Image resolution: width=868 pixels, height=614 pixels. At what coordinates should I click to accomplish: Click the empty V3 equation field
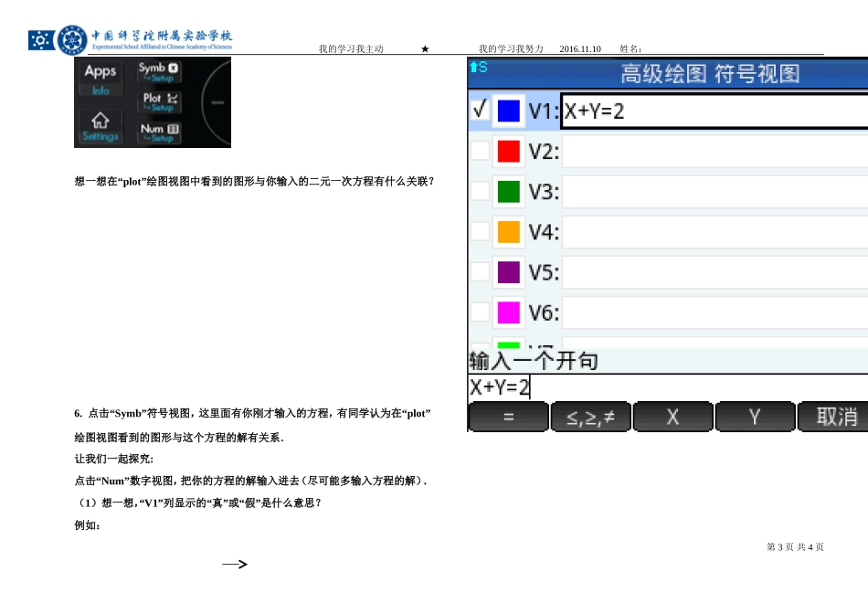tap(715, 192)
